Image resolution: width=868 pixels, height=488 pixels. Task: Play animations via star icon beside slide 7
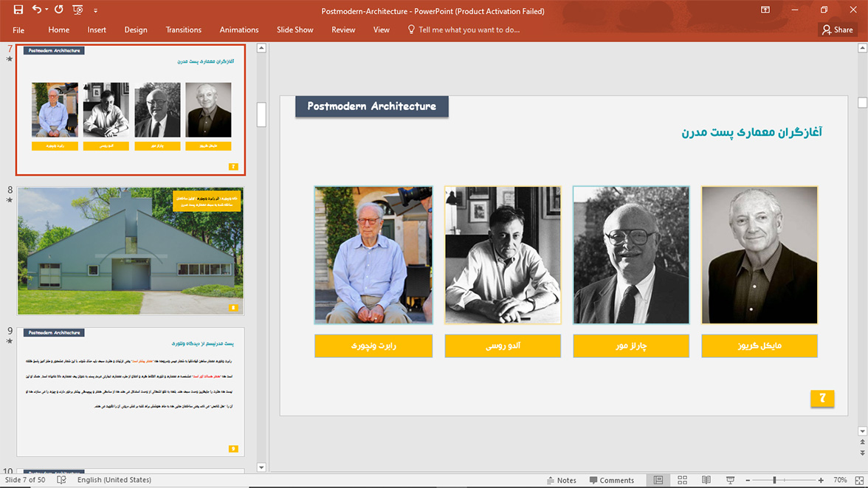(10, 59)
